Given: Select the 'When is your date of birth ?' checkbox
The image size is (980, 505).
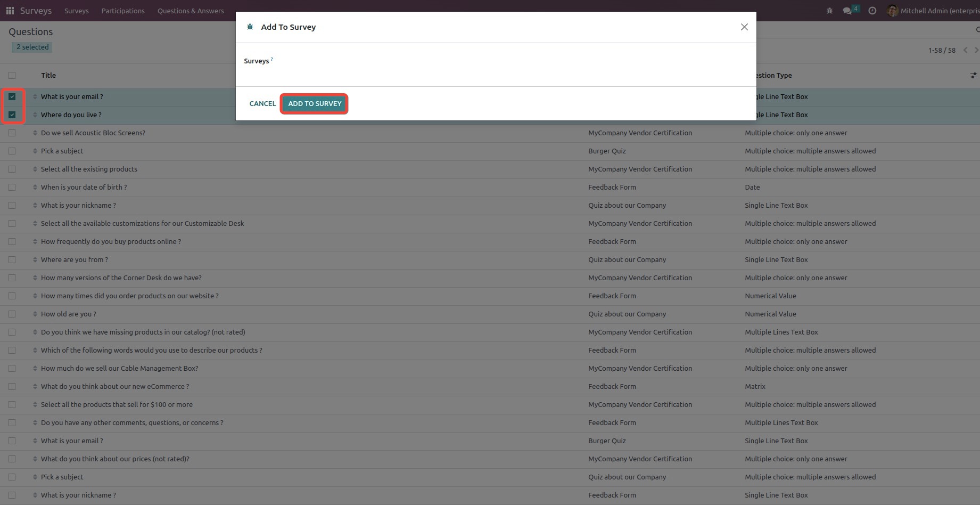Looking at the screenshot, I should point(12,188).
